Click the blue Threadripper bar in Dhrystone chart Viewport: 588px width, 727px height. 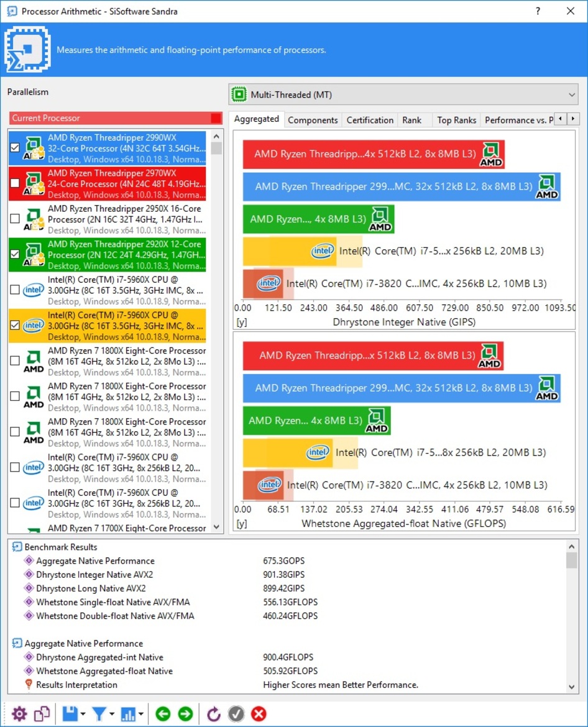pos(402,187)
